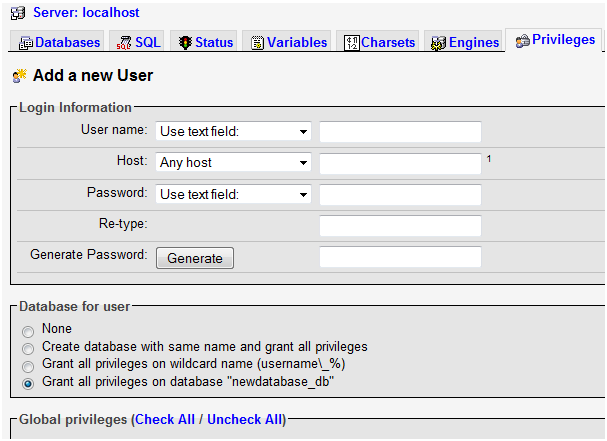Open the User name type dropdown

pos(233,132)
